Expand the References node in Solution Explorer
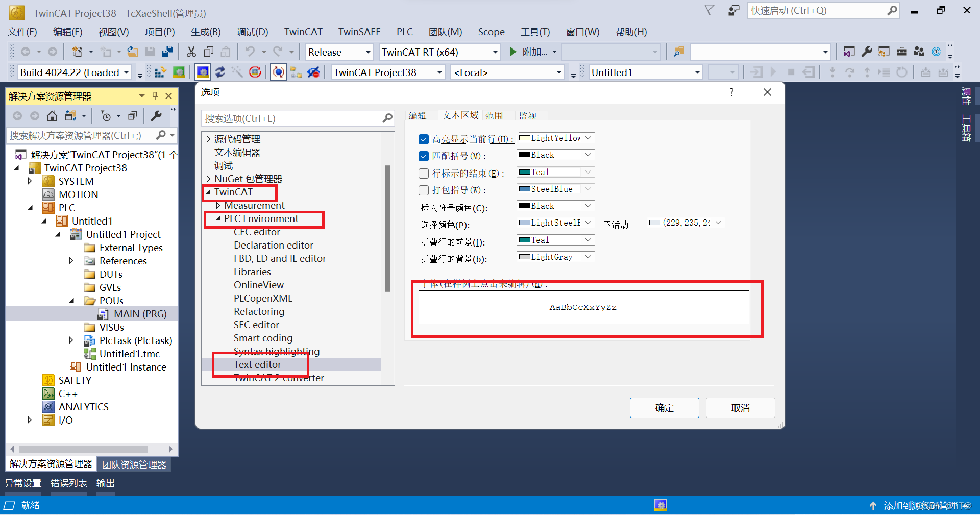This screenshot has width=980, height=515. [x=71, y=261]
